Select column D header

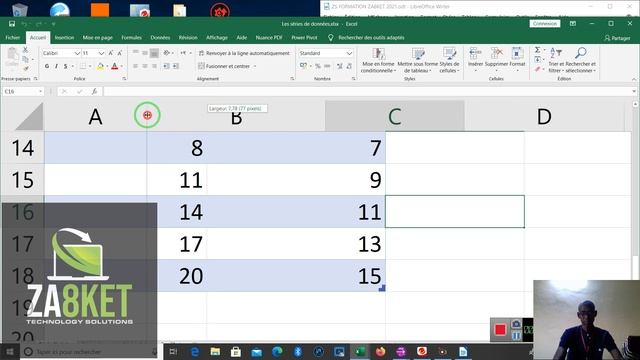544,116
